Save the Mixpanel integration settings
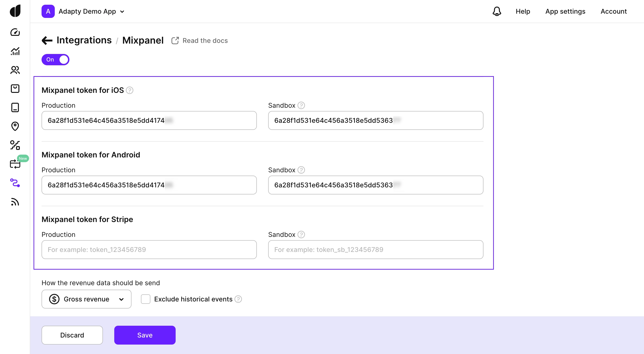This screenshot has height=354, width=644. [x=144, y=335]
